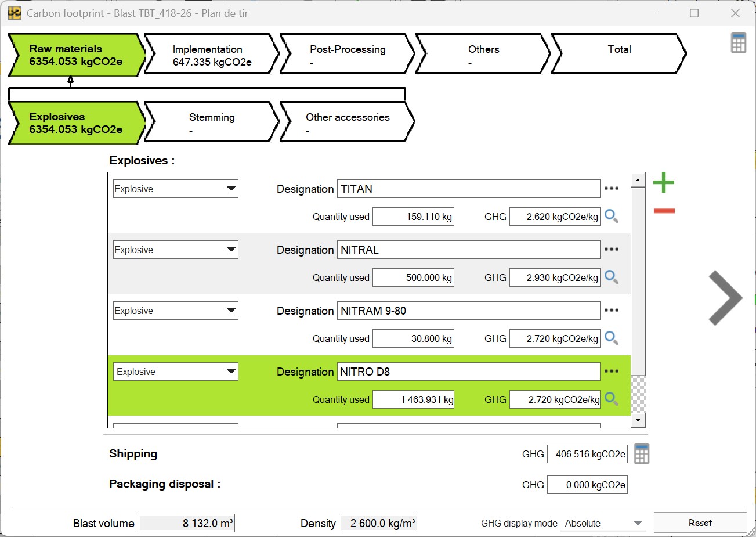Select the Implementation stage
The height and width of the screenshot is (537, 756).
(207, 54)
